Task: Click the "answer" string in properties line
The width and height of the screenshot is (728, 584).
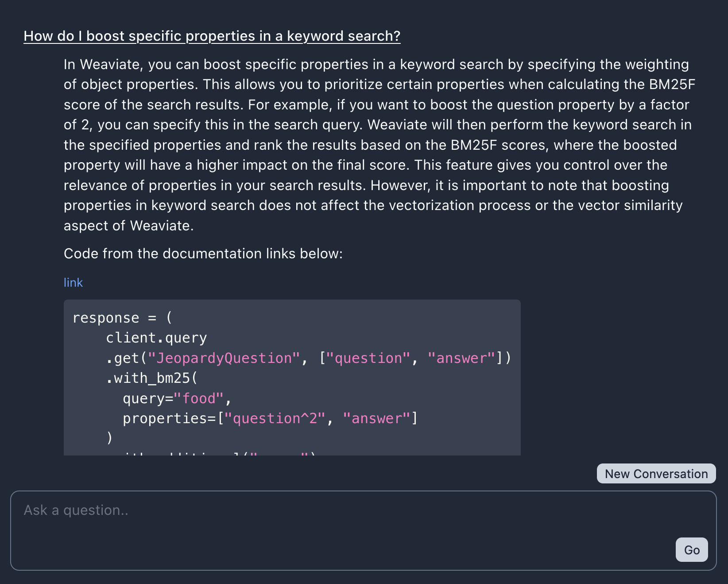Action: (x=376, y=418)
